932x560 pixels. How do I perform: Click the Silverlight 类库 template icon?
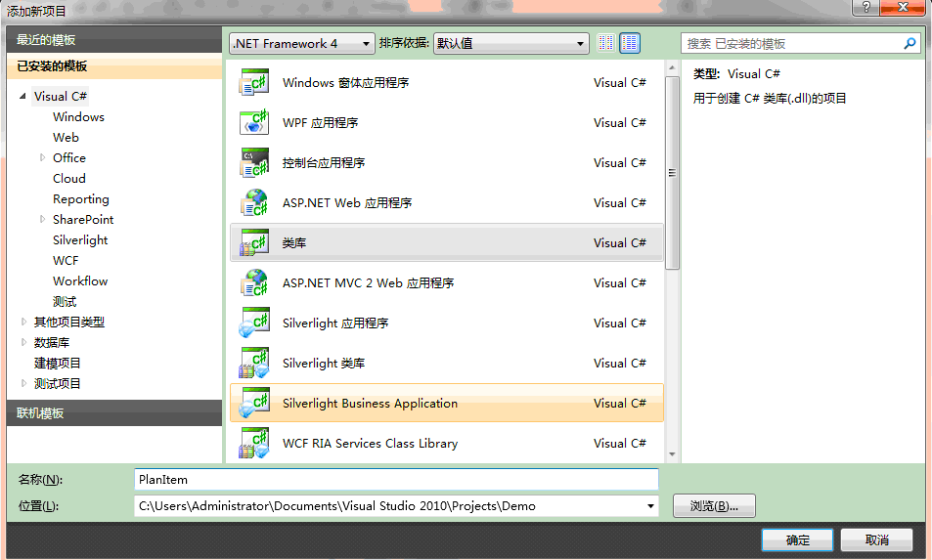pyautogui.click(x=254, y=364)
